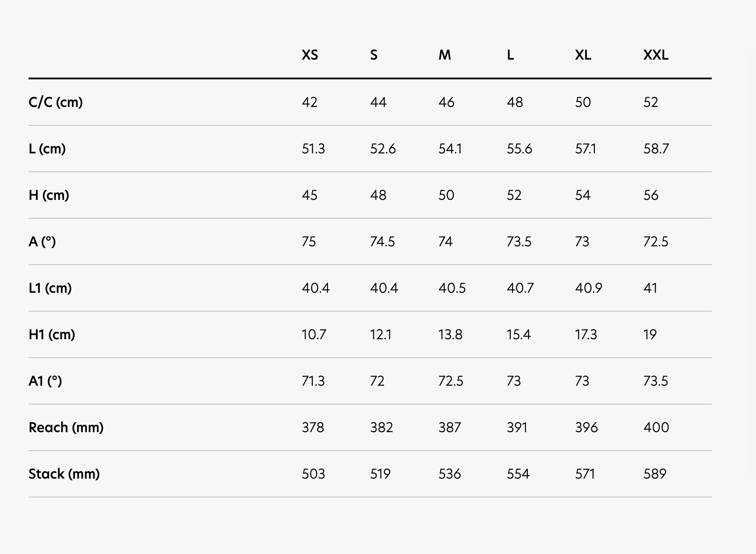This screenshot has height=554, width=756.
Task: Click the XS size column header
Action: point(310,55)
